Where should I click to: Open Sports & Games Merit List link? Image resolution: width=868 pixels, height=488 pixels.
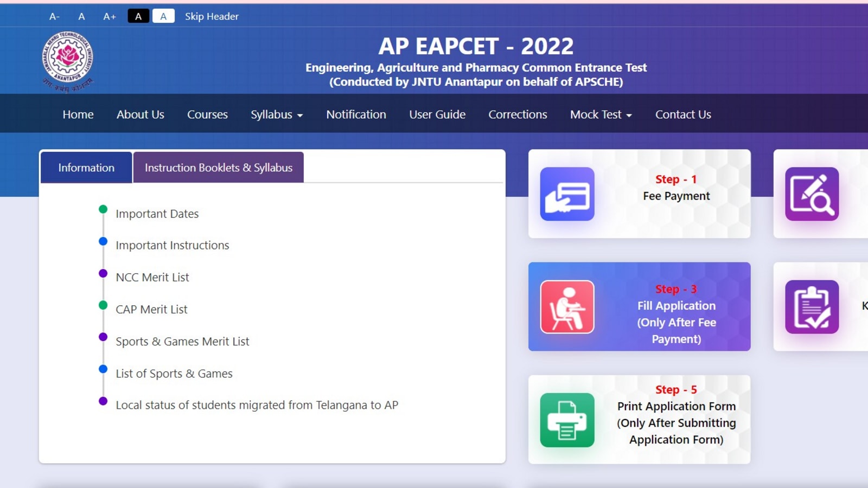(x=182, y=341)
